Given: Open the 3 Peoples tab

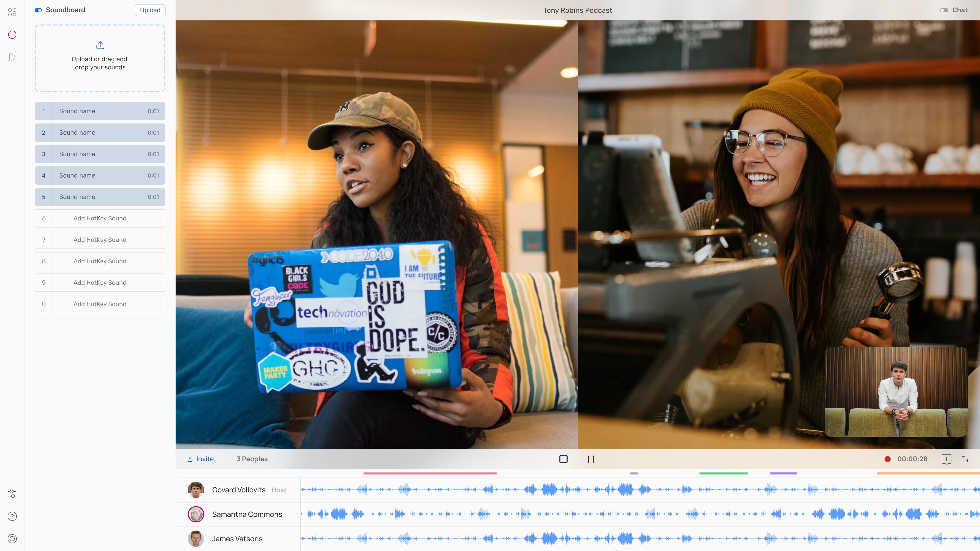Looking at the screenshot, I should pyautogui.click(x=252, y=459).
